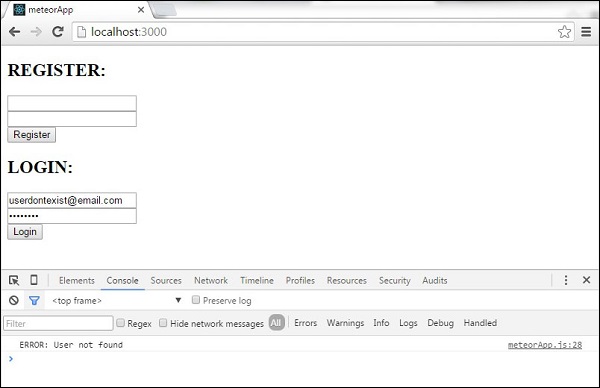Image resolution: width=600 pixels, height=388 pixels.
Task: Clear the console with the clear icon
Action: tap(14, 300)
